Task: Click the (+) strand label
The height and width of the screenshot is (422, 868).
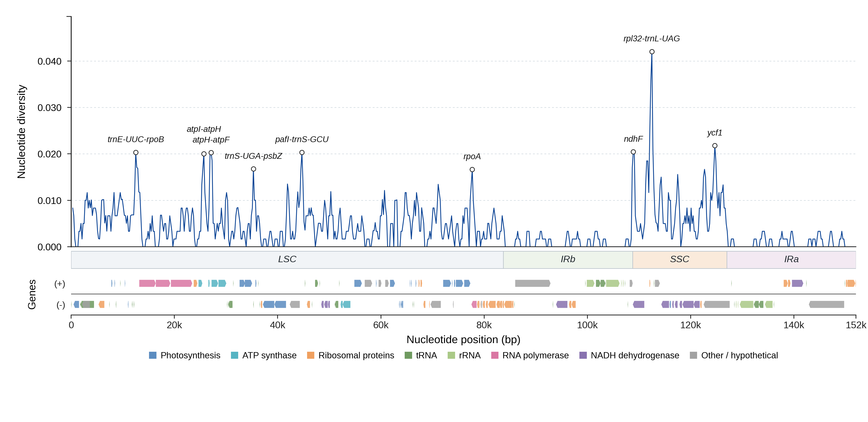Action: point(60,284)
